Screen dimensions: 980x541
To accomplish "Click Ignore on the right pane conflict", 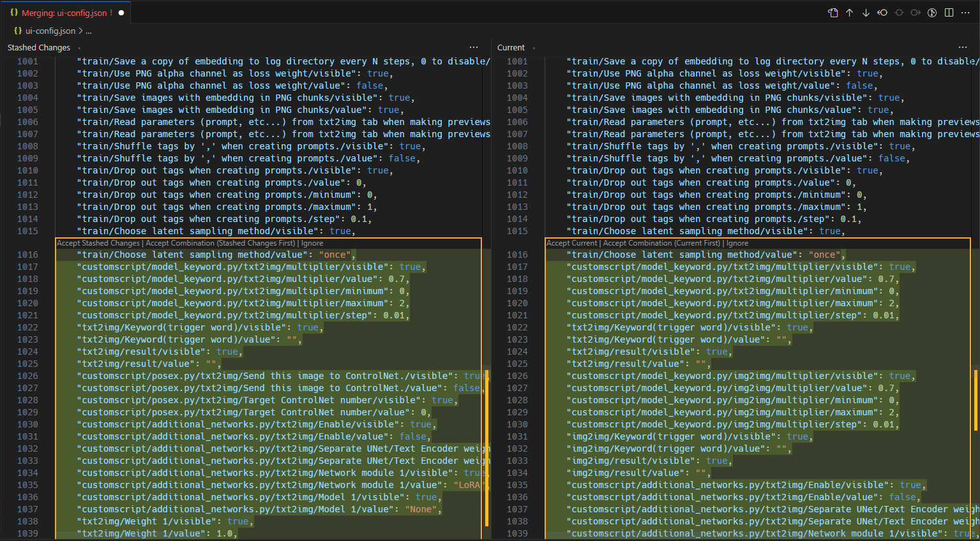I will (x=737, y=243).
